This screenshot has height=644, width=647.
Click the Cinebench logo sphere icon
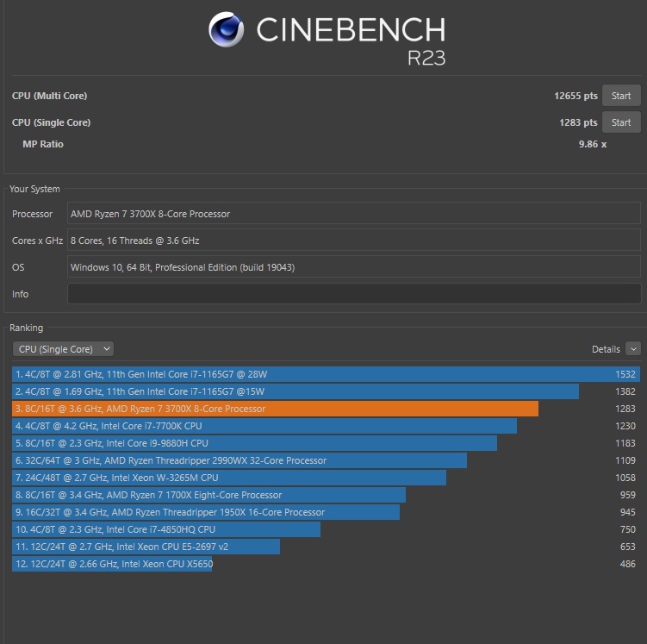(x=226, y=29)
